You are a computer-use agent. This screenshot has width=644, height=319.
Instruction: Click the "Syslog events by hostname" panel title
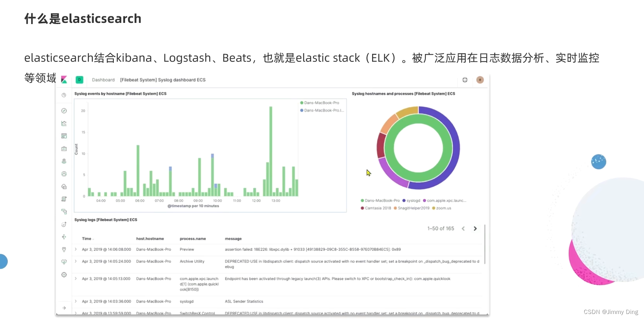pyautogui.click(x=120, y=94)
